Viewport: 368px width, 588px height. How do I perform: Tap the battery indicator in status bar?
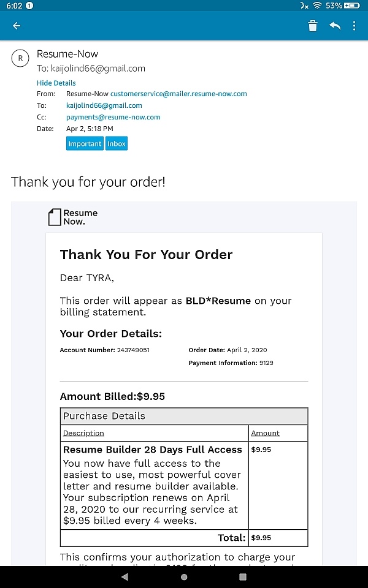point(351,6)
